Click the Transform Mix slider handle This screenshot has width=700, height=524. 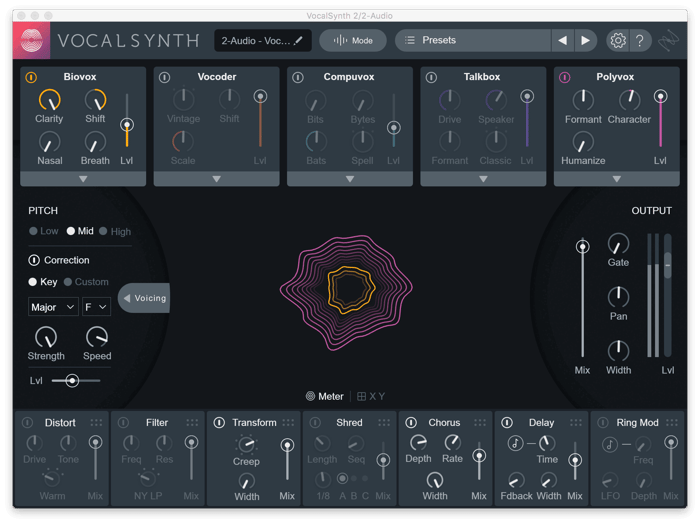(287, 445)
